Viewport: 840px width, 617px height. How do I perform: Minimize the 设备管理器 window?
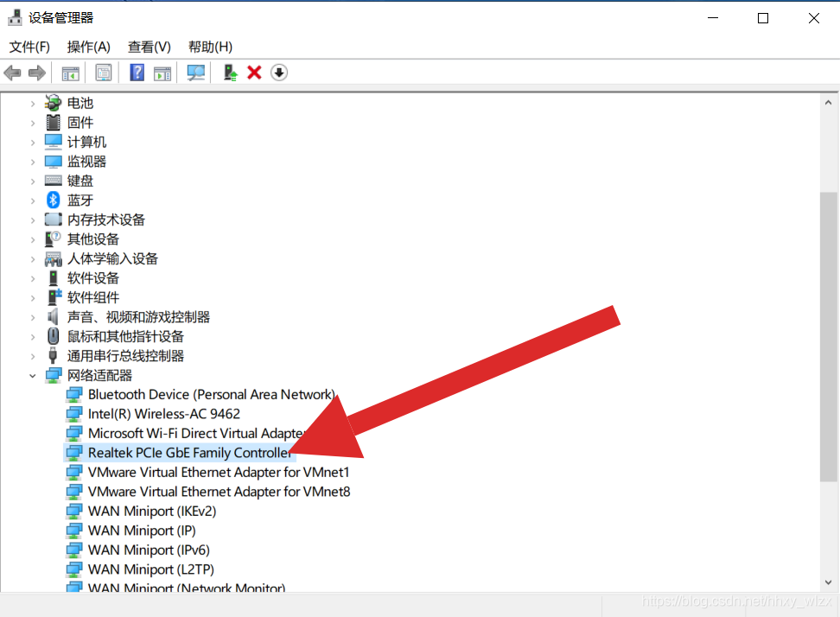coord(712,18)
